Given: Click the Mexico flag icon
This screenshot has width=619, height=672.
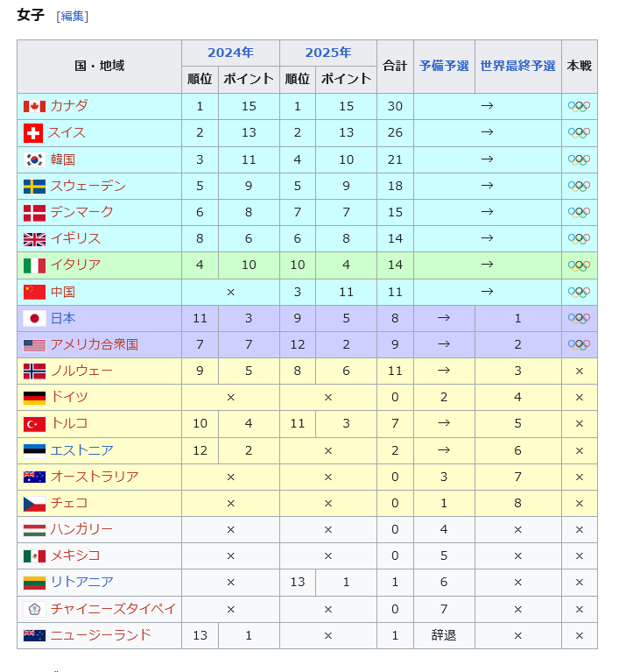Looking at the screenshot, I should tap(34, 555).
